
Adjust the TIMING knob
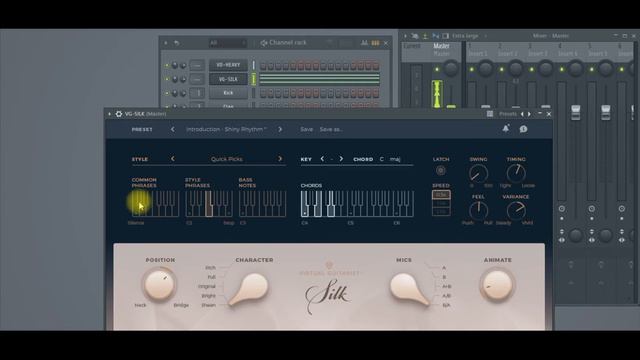[x=516, y=173]
